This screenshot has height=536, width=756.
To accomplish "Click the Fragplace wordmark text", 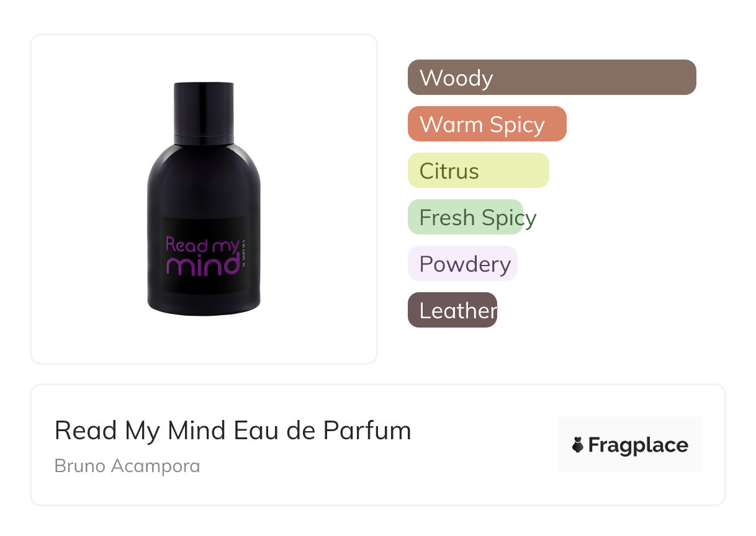I will [638, 445].
